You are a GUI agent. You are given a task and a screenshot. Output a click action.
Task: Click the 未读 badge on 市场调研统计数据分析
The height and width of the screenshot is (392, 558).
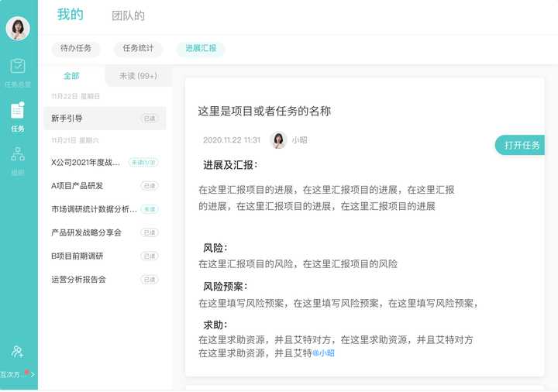click(x=150, y=209)
